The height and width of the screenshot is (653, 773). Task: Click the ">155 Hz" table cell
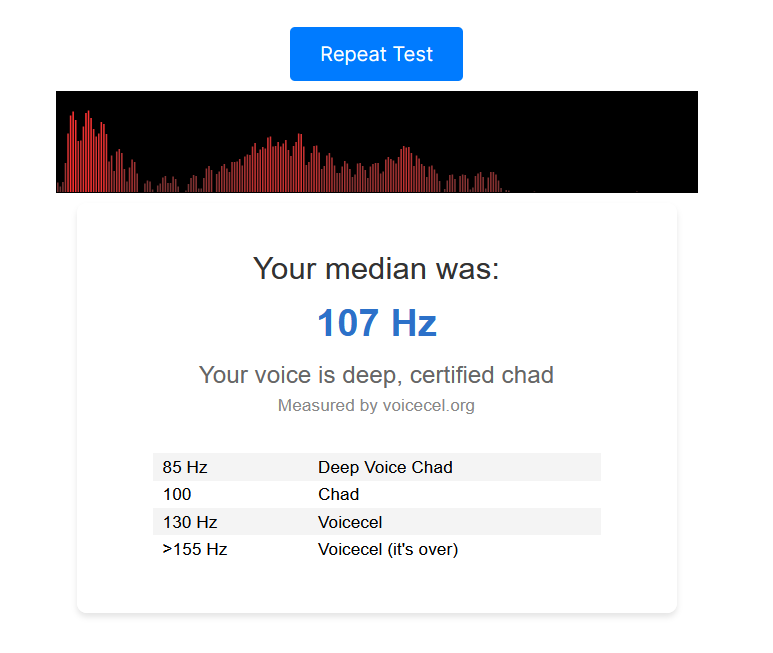[x=194, y=549]
